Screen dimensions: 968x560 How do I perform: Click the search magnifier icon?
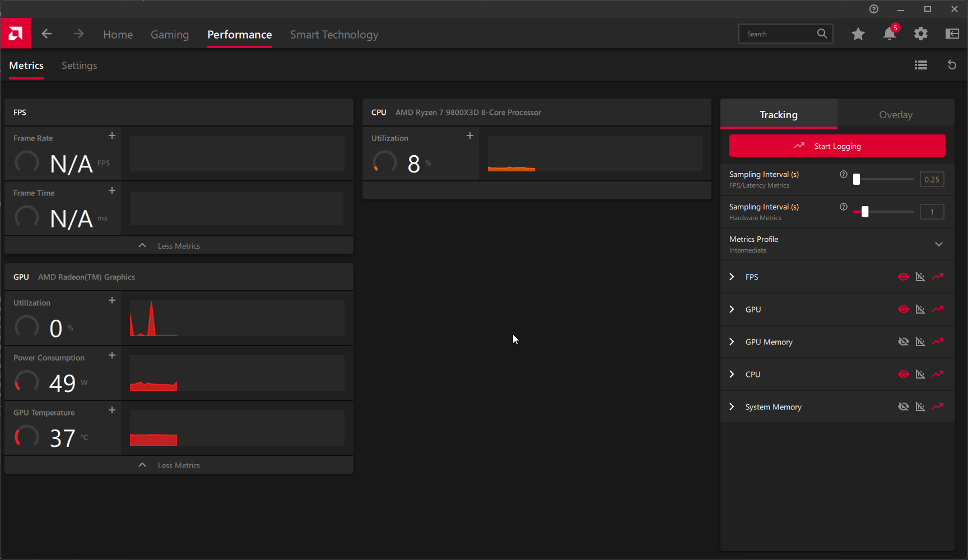pos(822,34)
